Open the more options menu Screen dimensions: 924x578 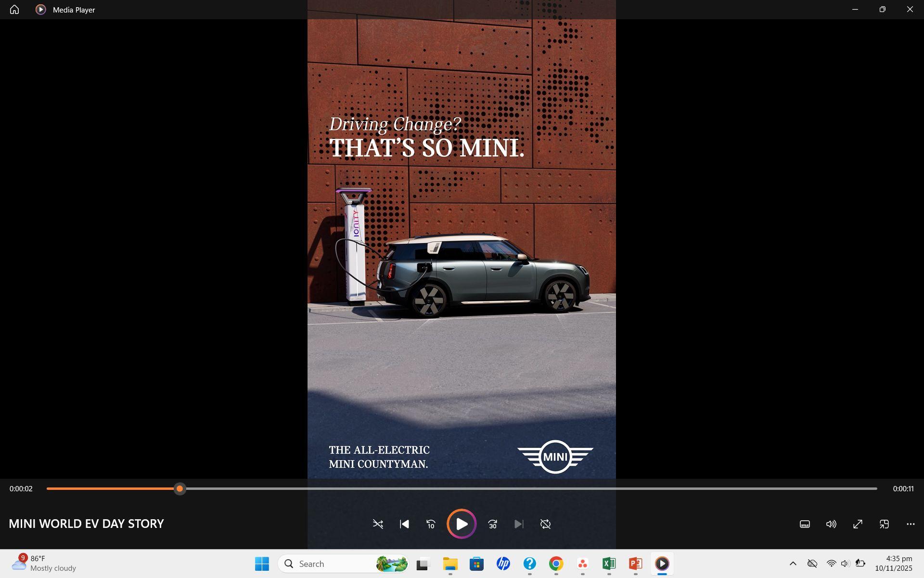tap(911, 524)
